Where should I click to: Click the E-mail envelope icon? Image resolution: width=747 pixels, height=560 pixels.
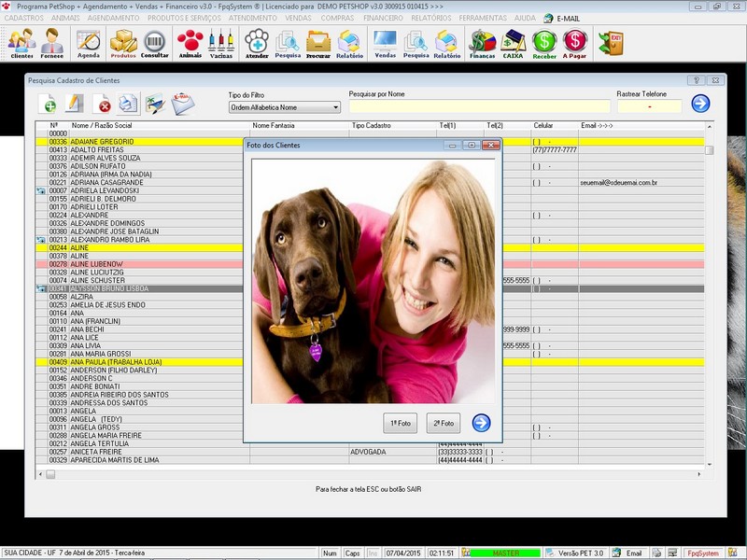183,104
